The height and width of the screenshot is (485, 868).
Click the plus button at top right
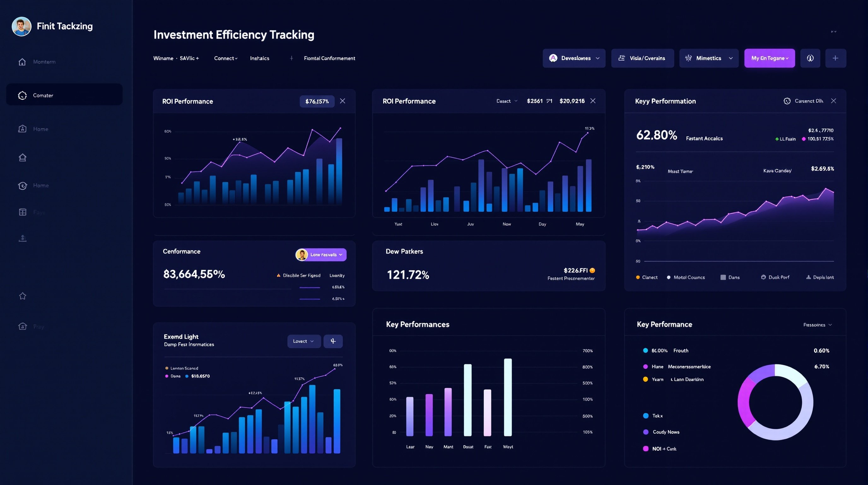pyautogui.click(x=835, y=58)
